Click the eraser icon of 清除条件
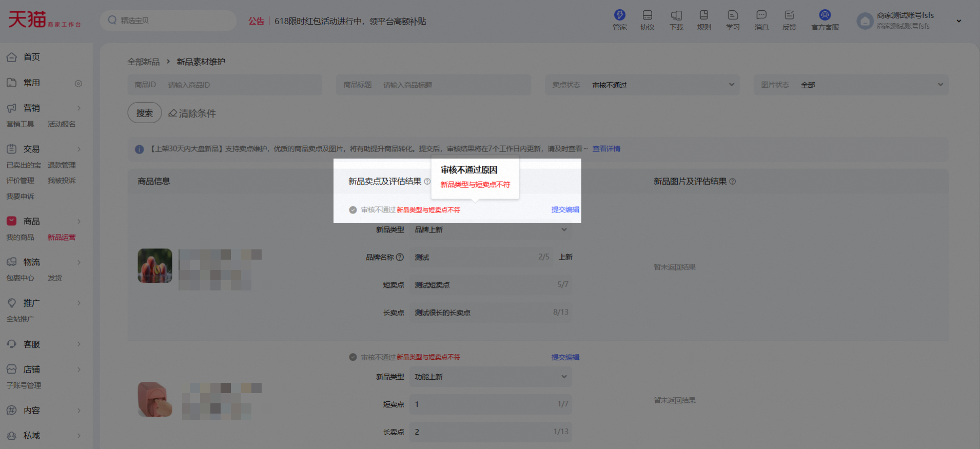 173,113
